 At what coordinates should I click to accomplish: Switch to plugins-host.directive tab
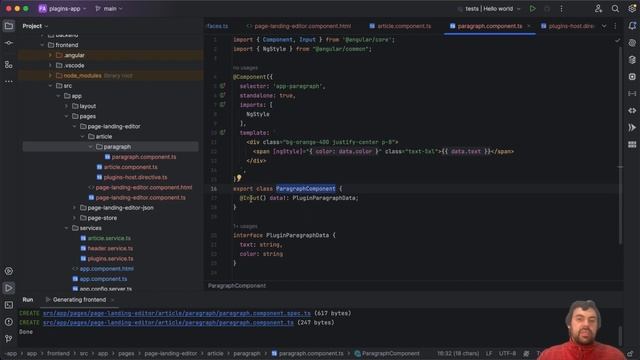pos(568,26)
